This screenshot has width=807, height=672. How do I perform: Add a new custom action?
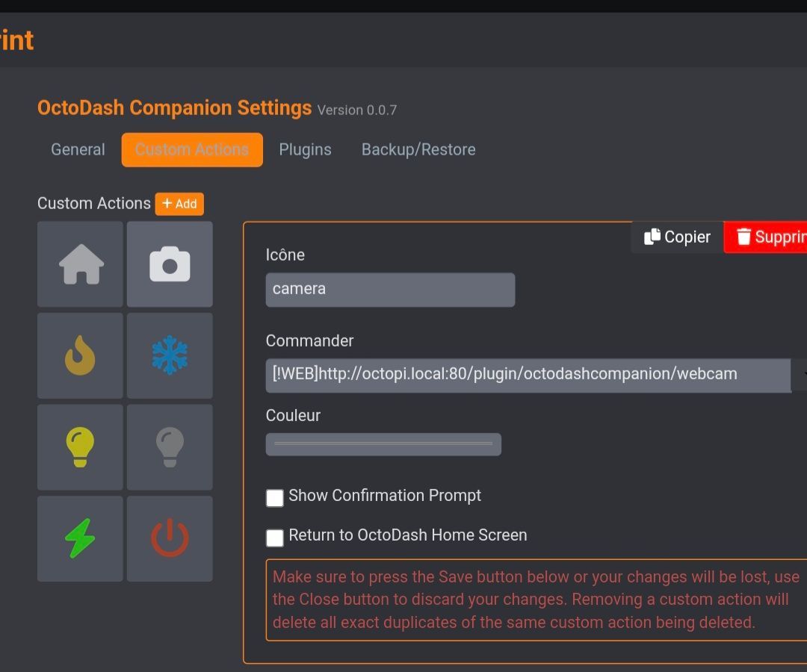point(179,204)
